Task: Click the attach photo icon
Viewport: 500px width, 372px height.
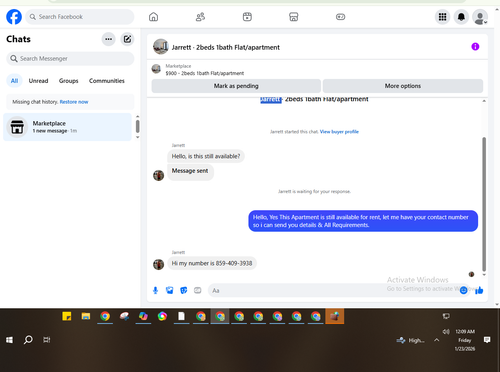Action: pos(170,290)
